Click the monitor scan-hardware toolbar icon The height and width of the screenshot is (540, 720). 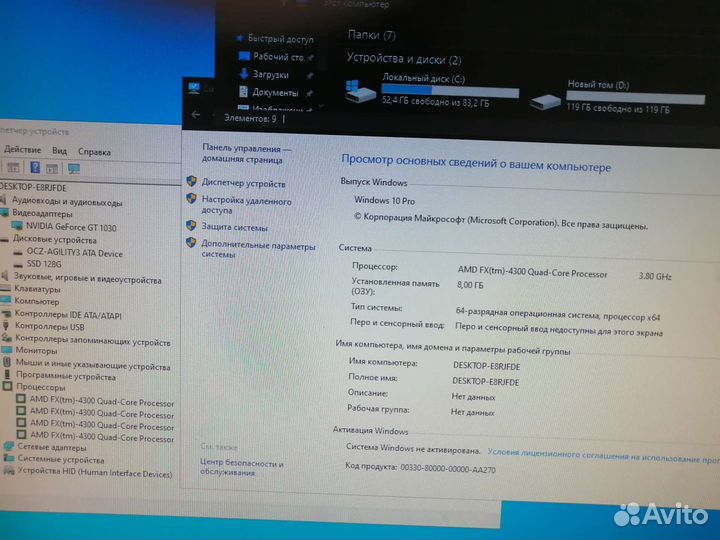(74, 169)
